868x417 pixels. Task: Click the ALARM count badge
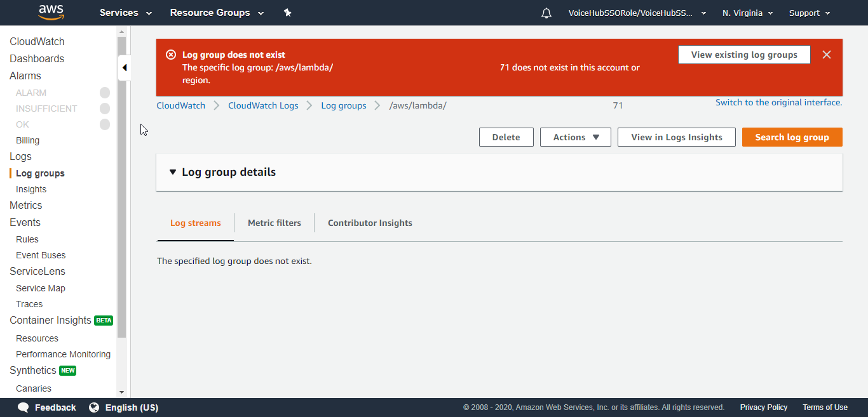pos(105,93)
